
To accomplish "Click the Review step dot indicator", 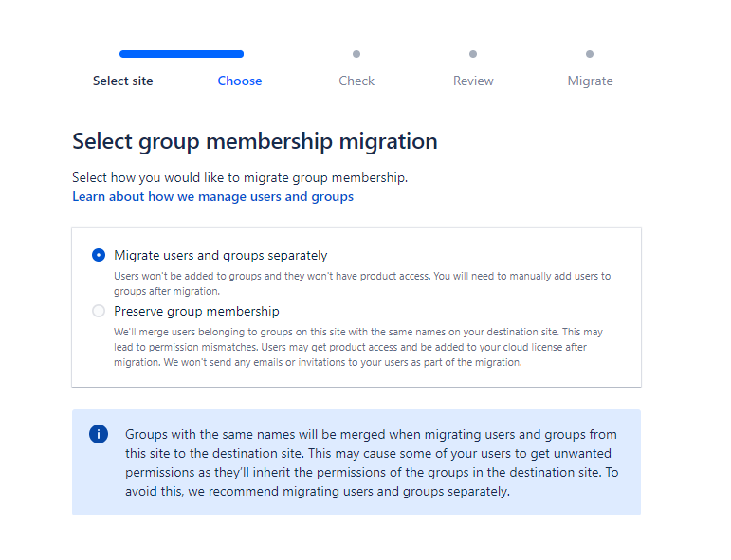I will click(473, 54).
